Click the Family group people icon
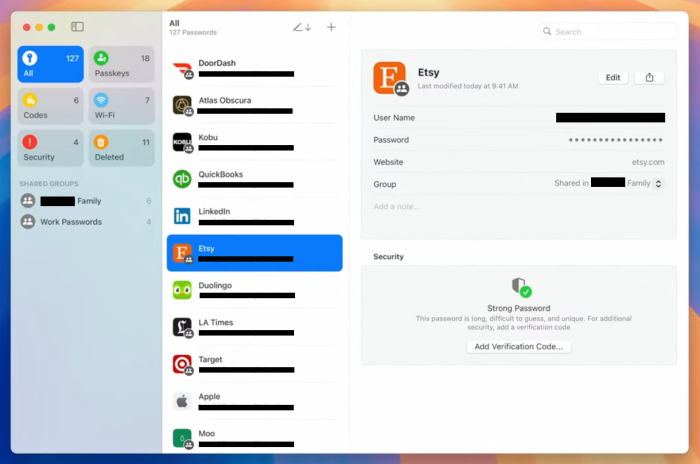 pyautogui.click(x=28, y=201)
